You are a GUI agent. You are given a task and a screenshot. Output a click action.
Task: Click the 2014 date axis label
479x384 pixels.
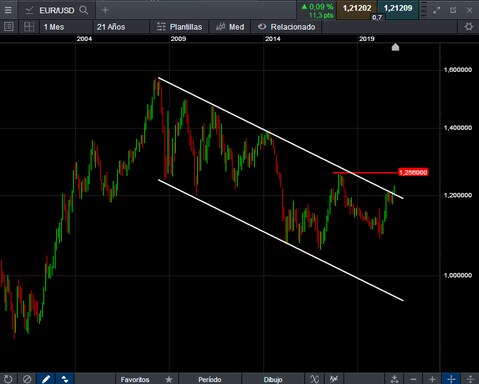273,39
